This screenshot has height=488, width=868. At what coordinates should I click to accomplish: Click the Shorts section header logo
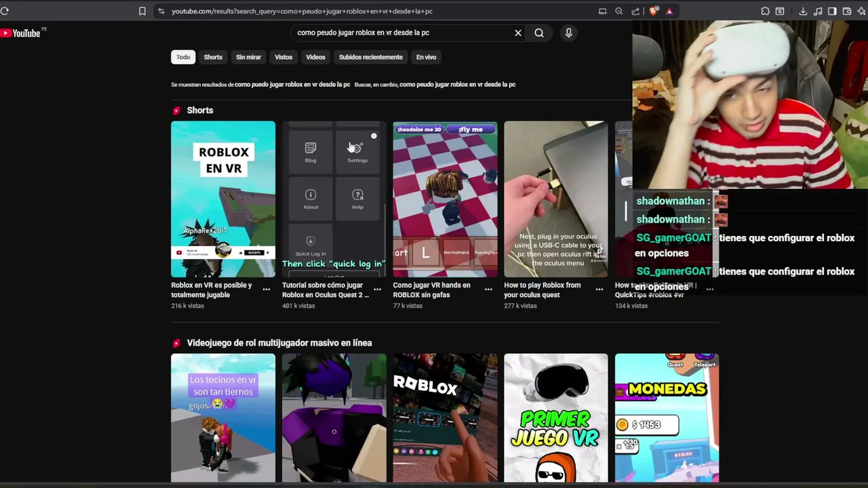pyautogui.click(x=176, y=110)
